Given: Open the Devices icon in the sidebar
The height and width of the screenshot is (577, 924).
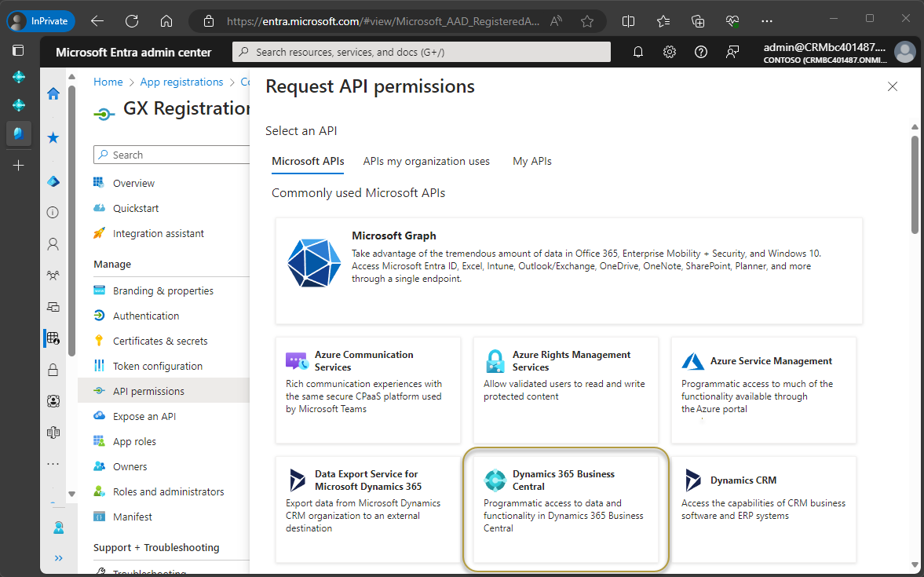Looking at the screenshot, I should 53,307.
